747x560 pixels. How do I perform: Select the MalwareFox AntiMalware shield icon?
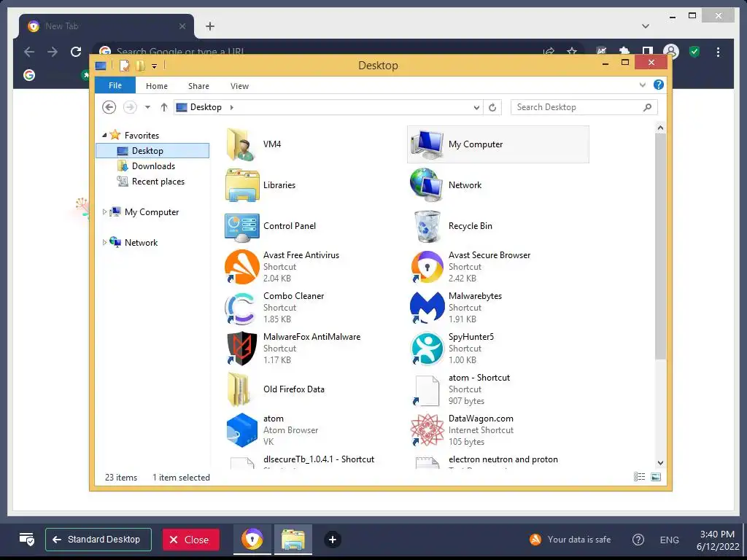(x=242, y=349)
